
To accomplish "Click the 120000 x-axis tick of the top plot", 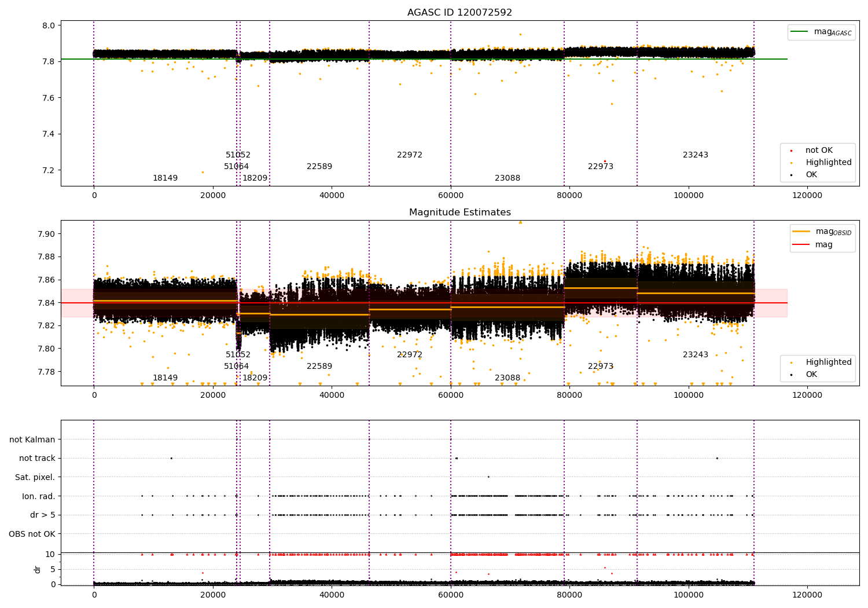I will pyautogui.click(x=807, y=196).
